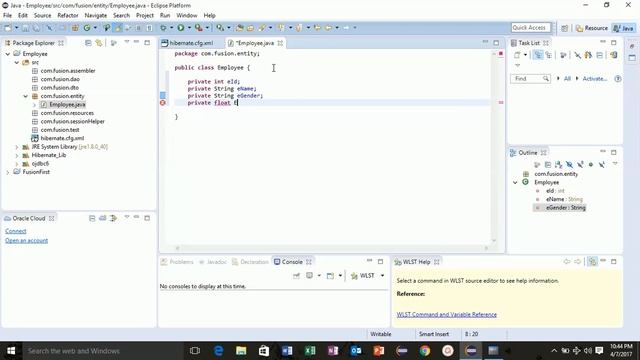
Task: Click the New Java Class green icon
Action: click(87, 28)
